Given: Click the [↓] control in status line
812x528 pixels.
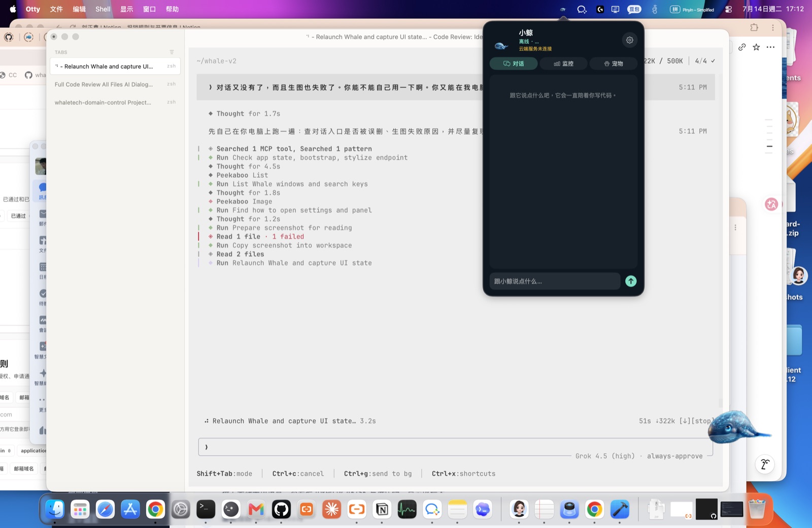Looking at the screenshot, I should coord(685,421).
